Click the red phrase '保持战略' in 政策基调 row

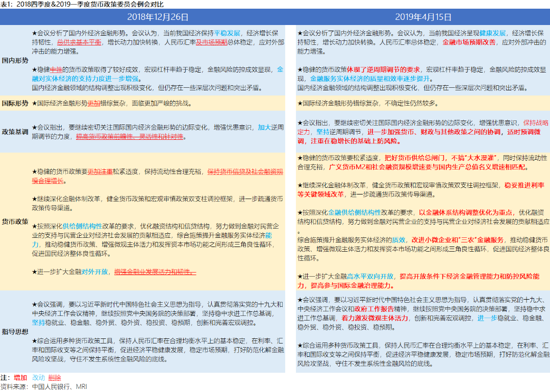(x=536, y=122)
